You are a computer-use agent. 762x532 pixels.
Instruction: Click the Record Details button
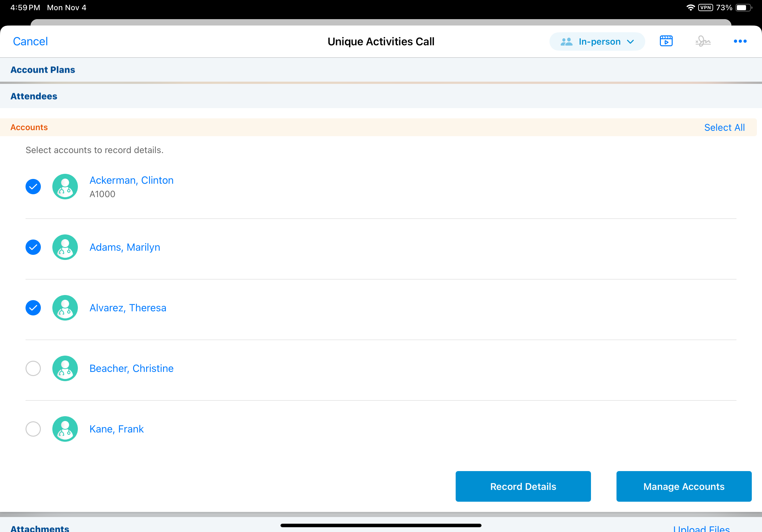coord(523,486)
